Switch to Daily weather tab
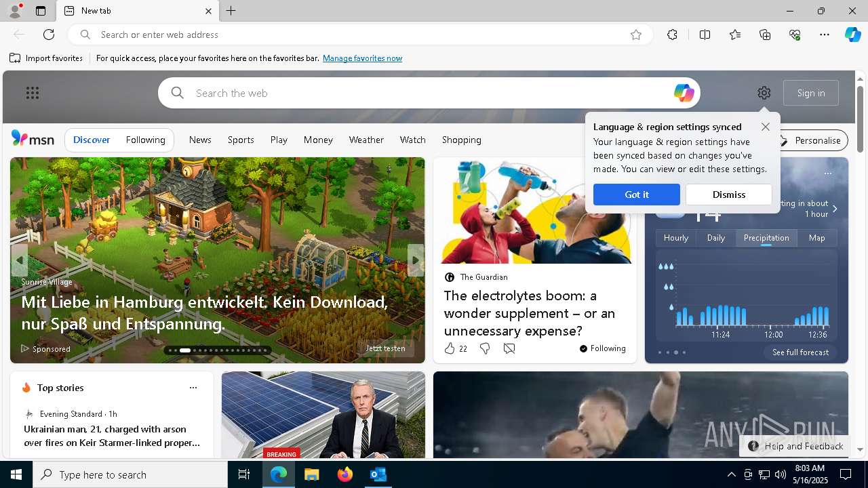 pyautogui.click(x=716, y=238)
